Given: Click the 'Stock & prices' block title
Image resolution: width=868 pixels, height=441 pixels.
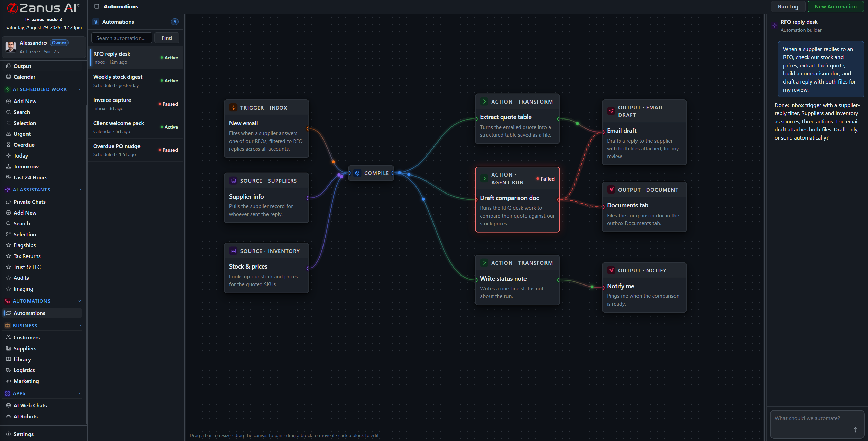Looking at the screenshot, I should [248, 266].
